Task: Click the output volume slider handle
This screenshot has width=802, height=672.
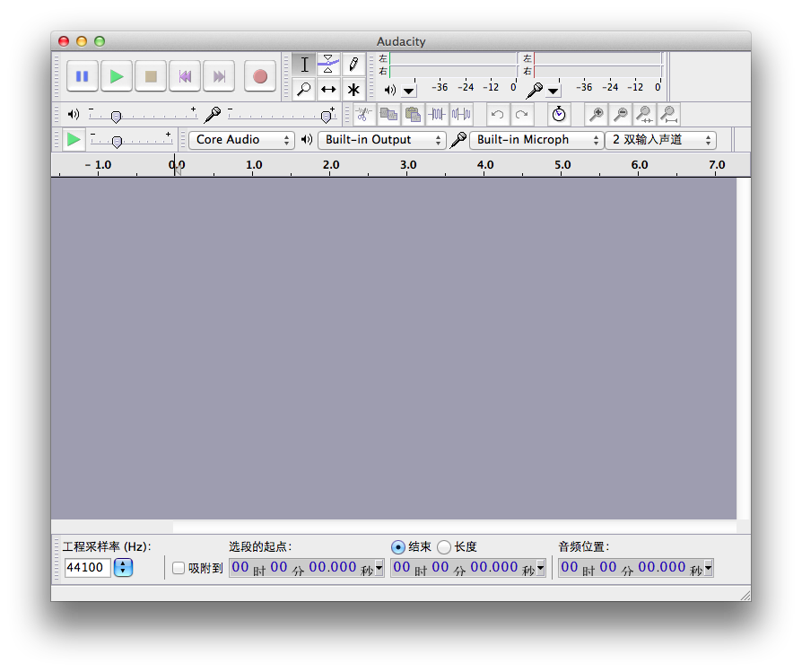Action: point(116,118)
